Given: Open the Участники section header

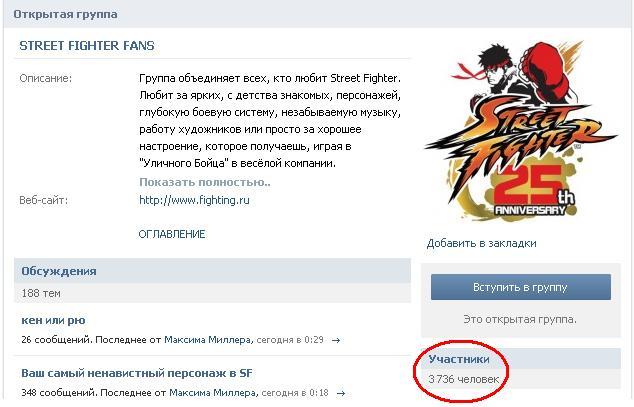Looking at the screenshot, I should [x=459, y=359].
